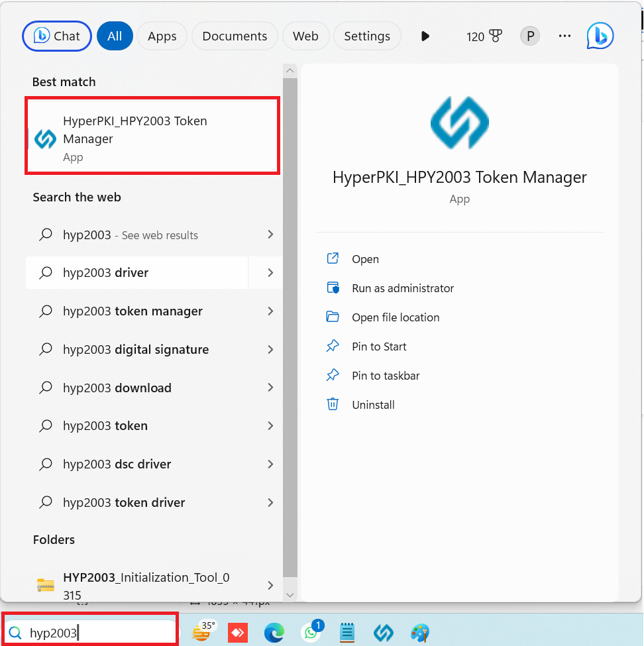Click the Pin to taskbar pushpin icon
This screenshot has width=644, height=646.
tap(333, 375)
